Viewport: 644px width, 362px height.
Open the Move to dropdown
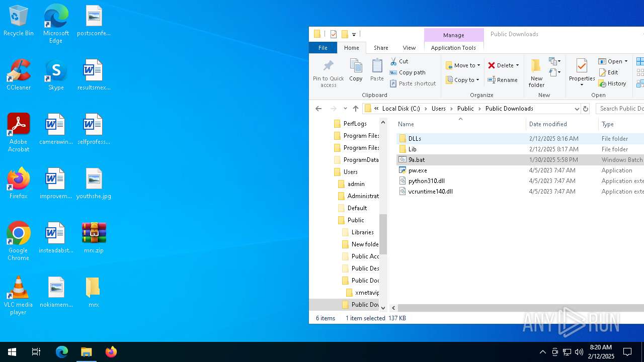[463, 65]
